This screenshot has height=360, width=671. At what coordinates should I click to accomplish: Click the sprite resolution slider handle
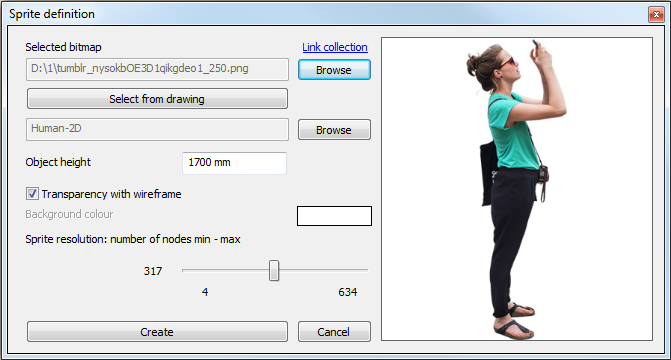(x=274, y=271)
